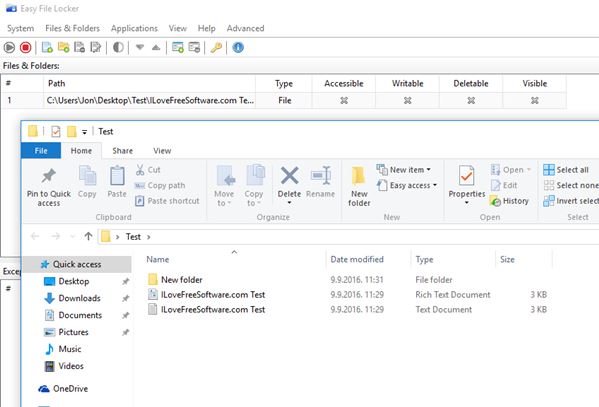Viewport: 599px width, 407px height.
Task: Click Test in the address bar
Action: [133, 237]
